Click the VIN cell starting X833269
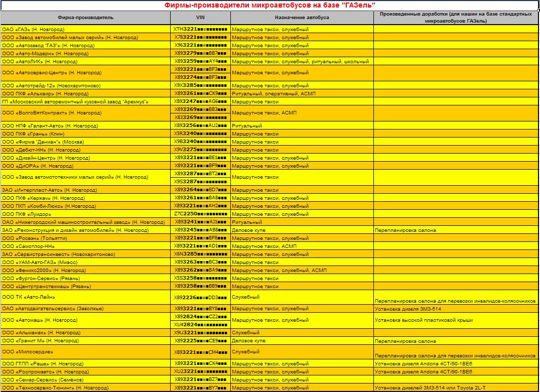The width and height of the screenshot is (540, 392). coord(200,117)
